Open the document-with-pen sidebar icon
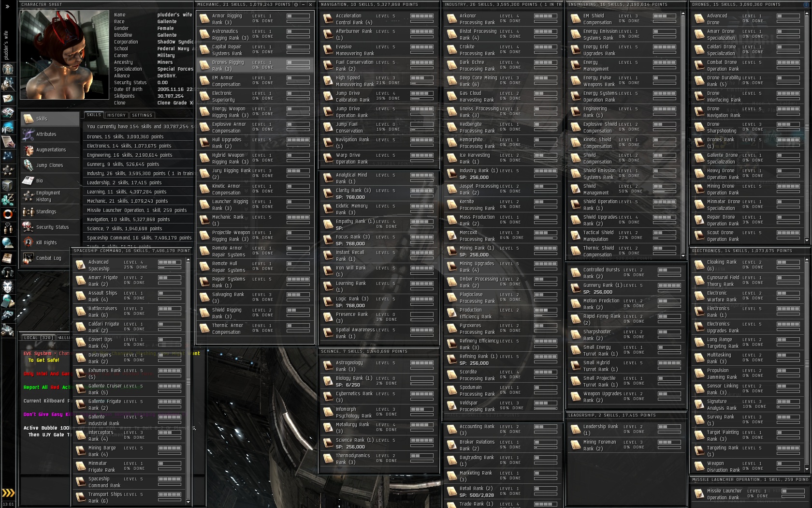 coord(8,142)
